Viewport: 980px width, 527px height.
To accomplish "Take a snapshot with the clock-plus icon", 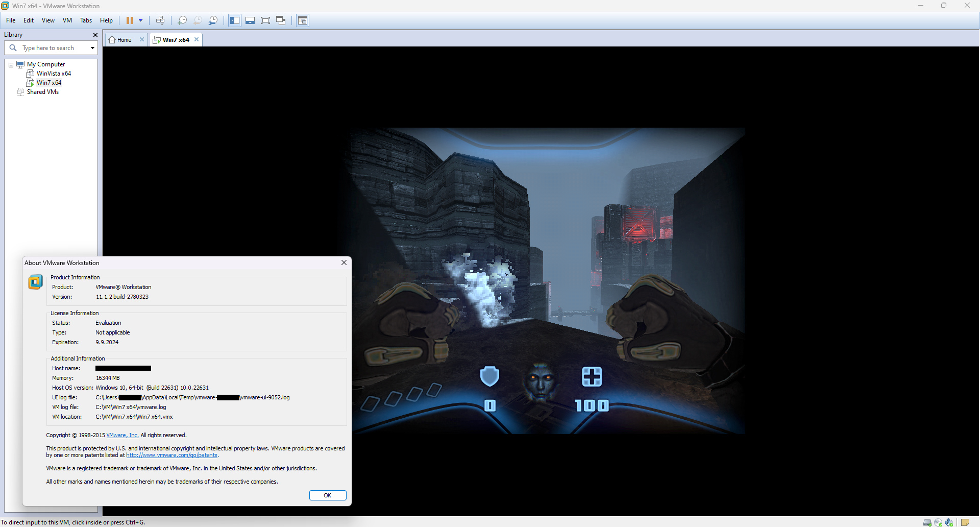I will [x=182, y=20].
